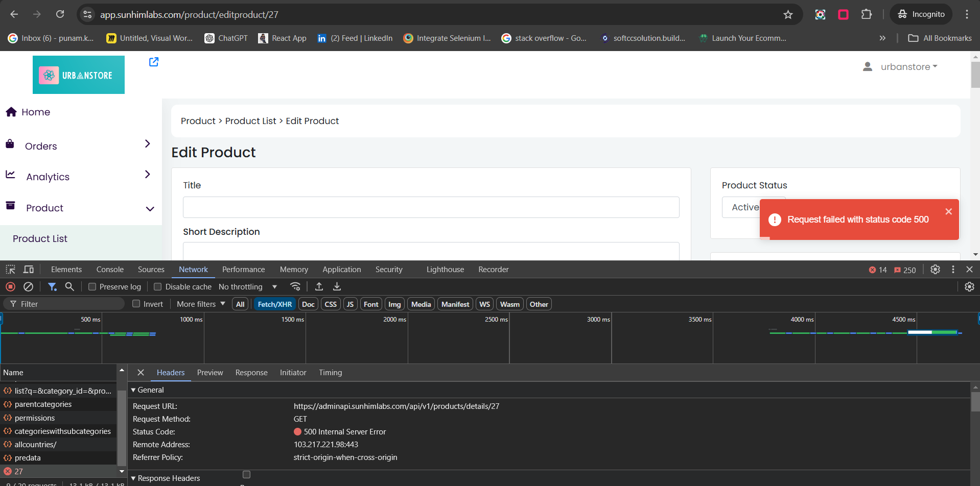The width and height of the screenshot is (980, 486).
Task: Tick the Invert filter checkbox
Action: (136, 304)
